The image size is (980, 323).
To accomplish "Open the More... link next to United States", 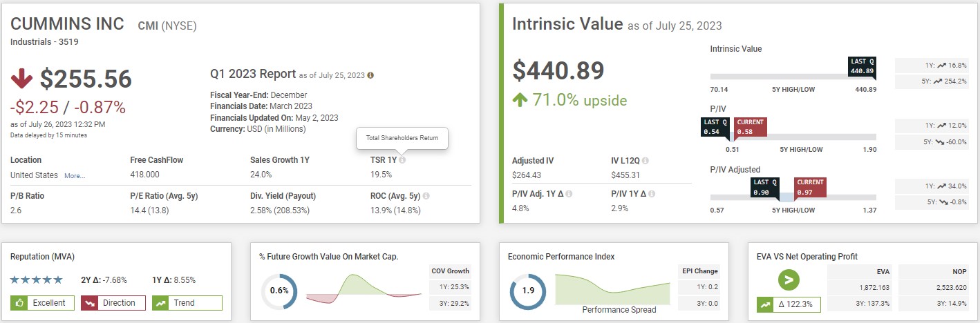I will 75,176.
